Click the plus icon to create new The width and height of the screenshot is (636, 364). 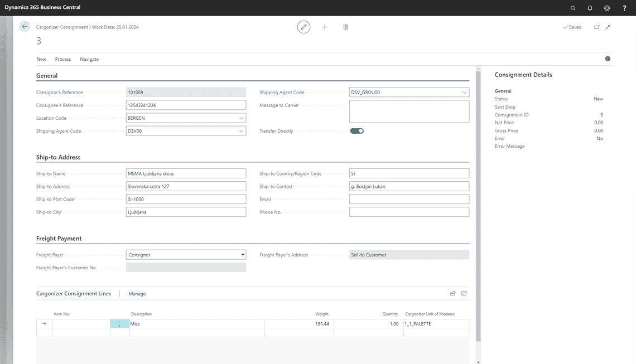325,27
